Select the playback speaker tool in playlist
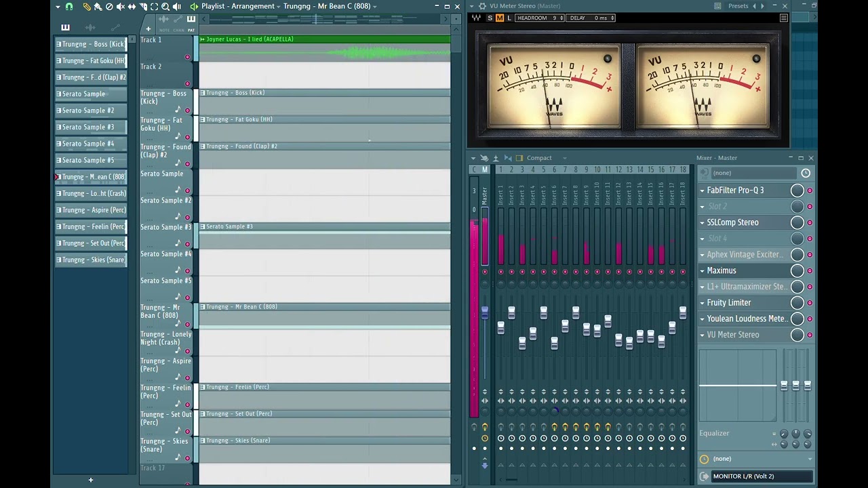This screenshot has width=868, height=488. click(x=177, y=6)
